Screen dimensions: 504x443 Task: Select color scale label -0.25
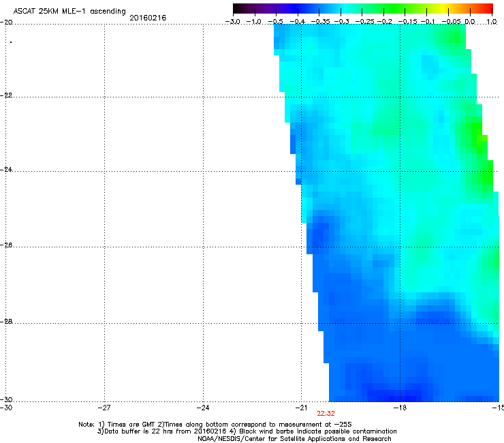(365, 22)
